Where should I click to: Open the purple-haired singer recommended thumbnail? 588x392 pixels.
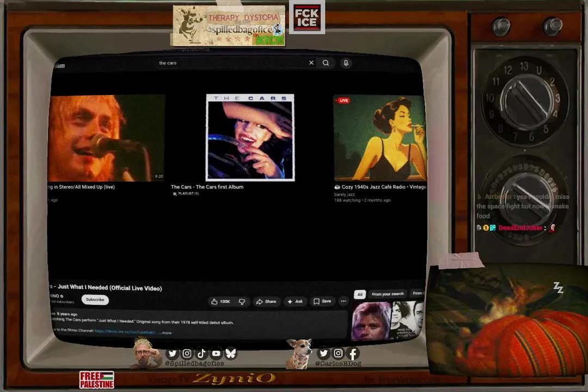pyautogui.click(x=371, y=321)
